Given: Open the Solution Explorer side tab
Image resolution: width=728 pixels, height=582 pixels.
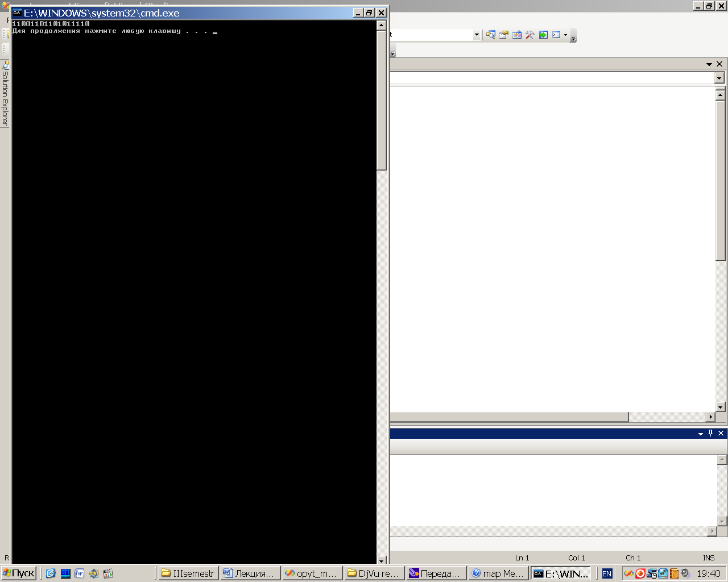Looking at the screenshot, I should 5,93.
